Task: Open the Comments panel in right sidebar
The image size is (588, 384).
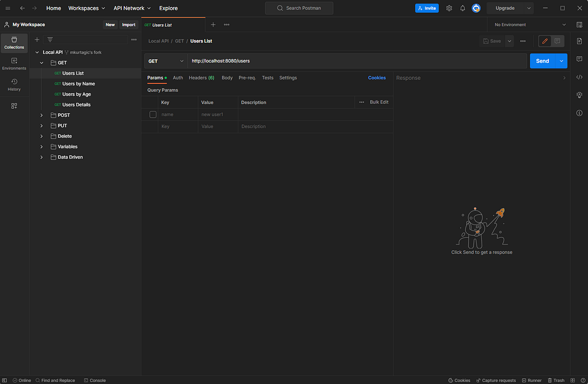Action: click(x=579, y=59)
